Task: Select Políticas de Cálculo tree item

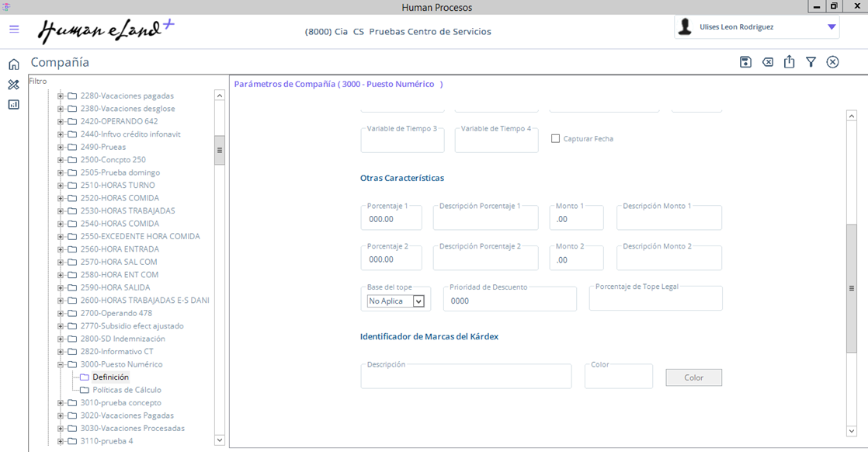Action: tap(127, 390)
